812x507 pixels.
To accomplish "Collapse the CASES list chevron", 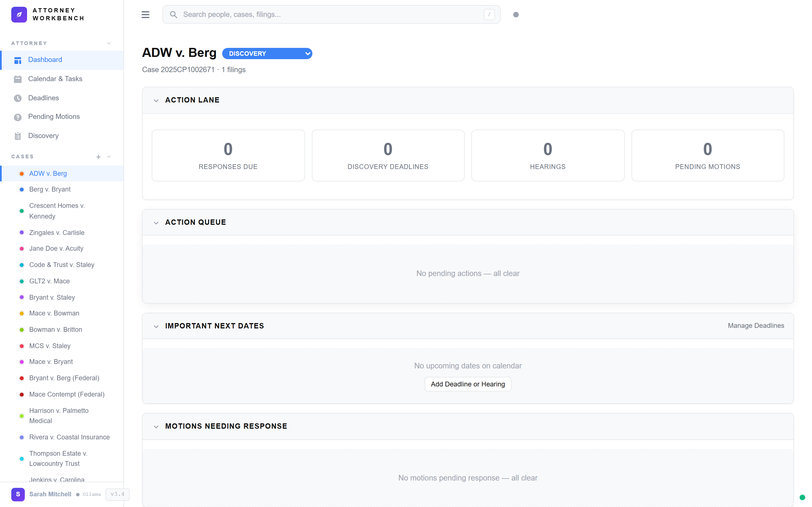I will 108,157.
